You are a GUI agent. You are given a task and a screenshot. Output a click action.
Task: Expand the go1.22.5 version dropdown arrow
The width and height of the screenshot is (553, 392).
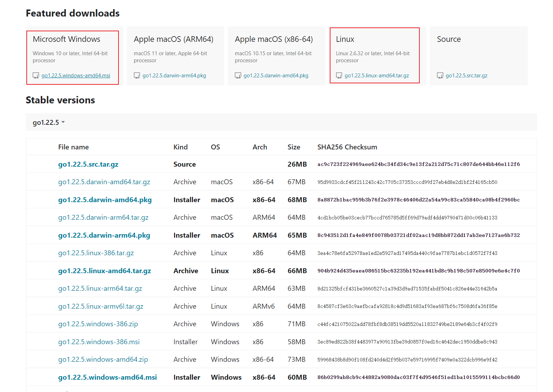(63, 122)
